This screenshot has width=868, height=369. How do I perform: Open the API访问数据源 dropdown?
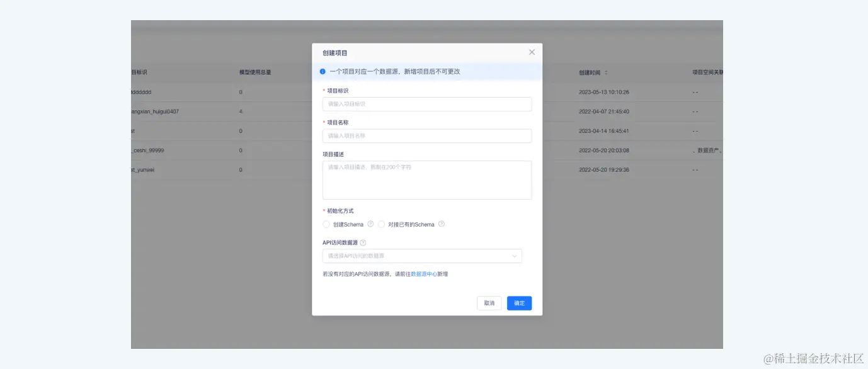tap(422, 256)
